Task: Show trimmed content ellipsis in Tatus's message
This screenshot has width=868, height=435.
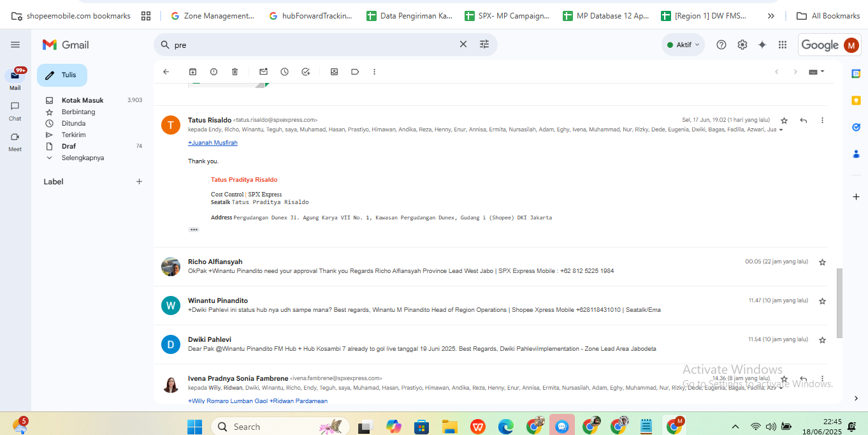Action: point(194,229)
